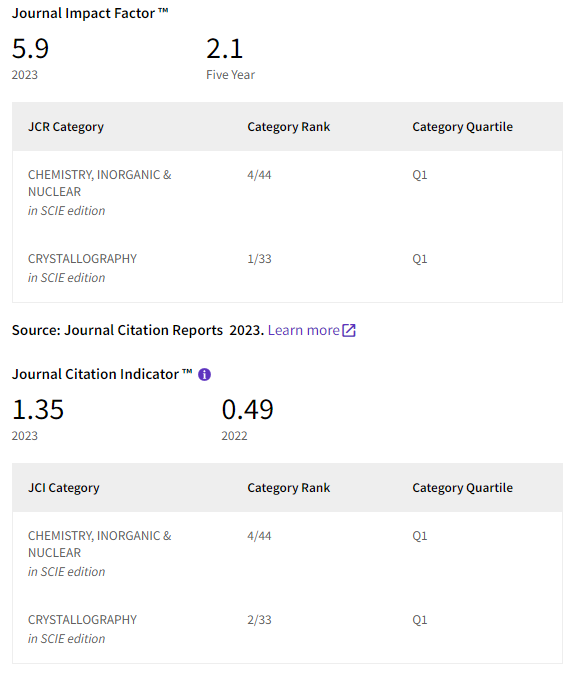Click the 0.49 citation indicator for 2022
578x676 pixels.
click(247, 409)
